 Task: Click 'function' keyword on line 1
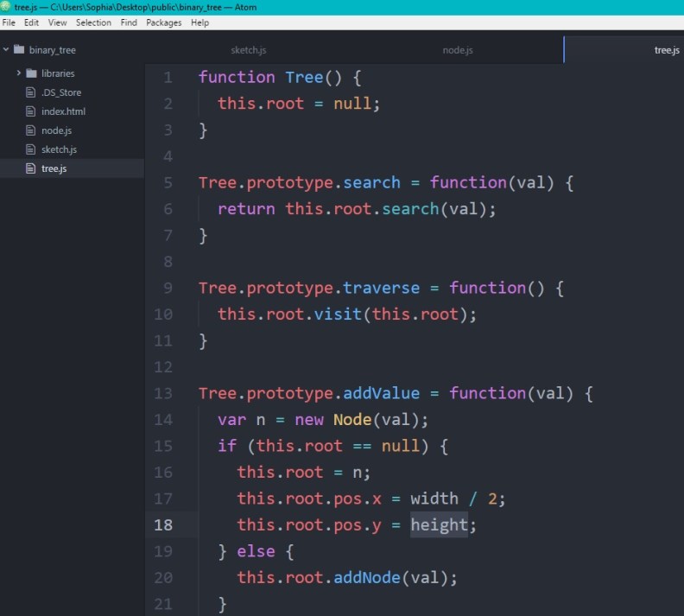[x=237, y=78]
